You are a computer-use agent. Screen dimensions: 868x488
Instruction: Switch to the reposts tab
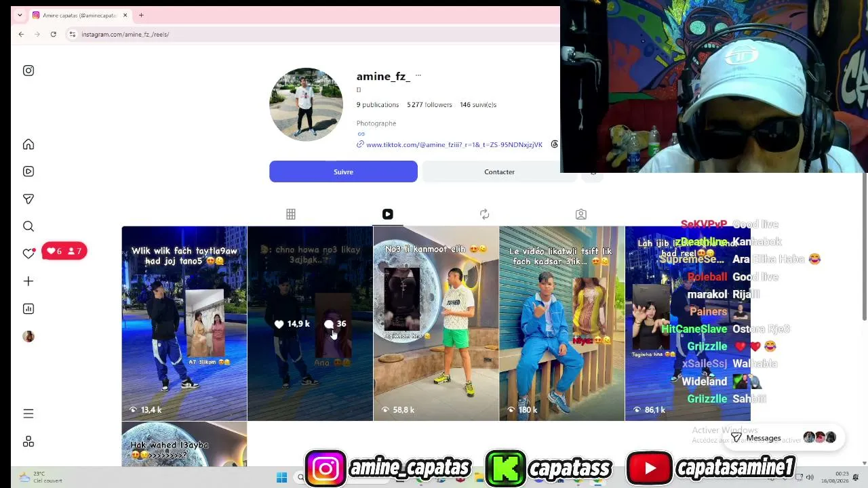pos(484,214)
